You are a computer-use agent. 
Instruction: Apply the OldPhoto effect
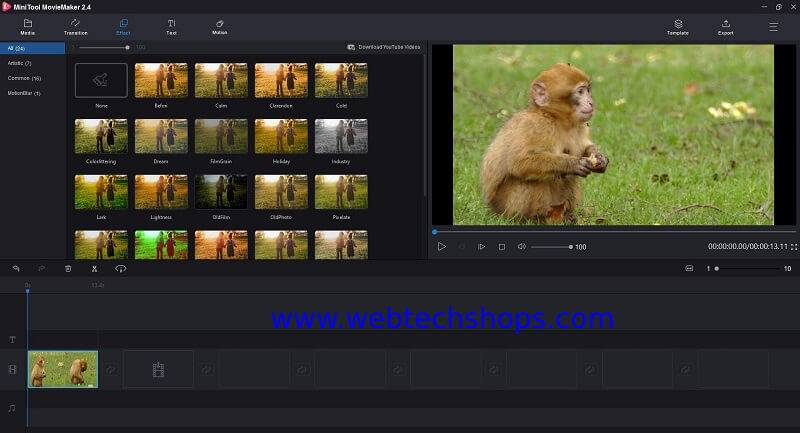(281, 192)
